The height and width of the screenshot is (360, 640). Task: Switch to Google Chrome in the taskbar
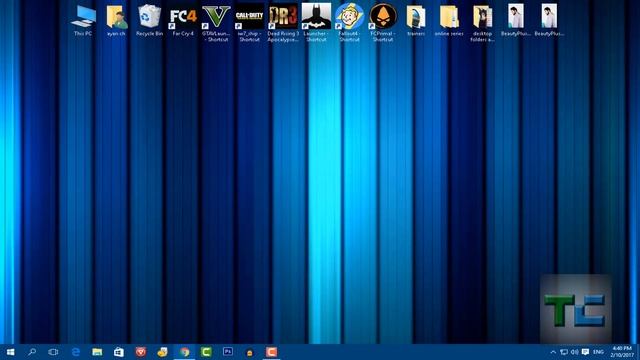[x=184, y=352]
